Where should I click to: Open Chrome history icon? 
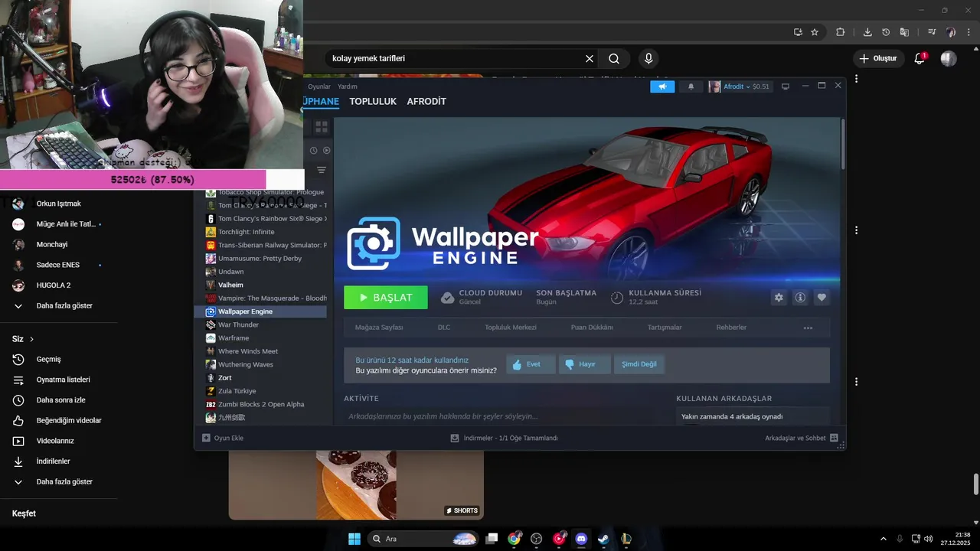click(x=886, y=32)
